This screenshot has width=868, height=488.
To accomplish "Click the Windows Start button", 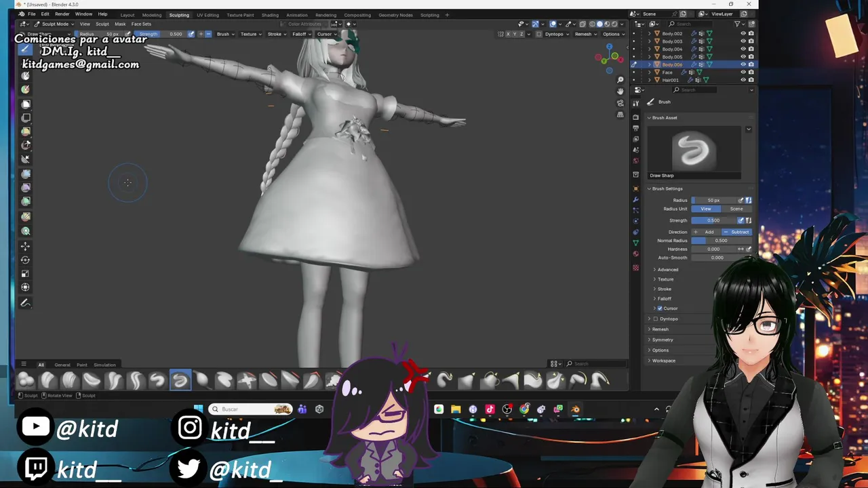I will 198,409.
